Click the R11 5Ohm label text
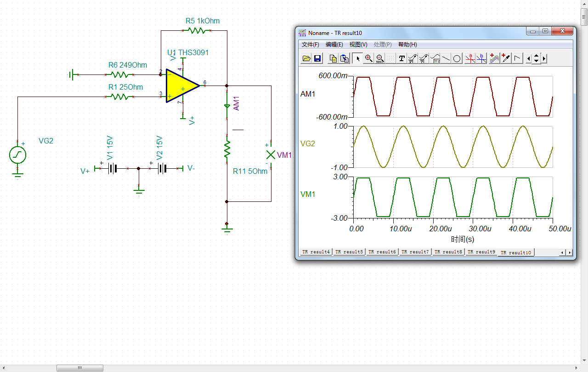588x372 pixels. click(250, 172)
